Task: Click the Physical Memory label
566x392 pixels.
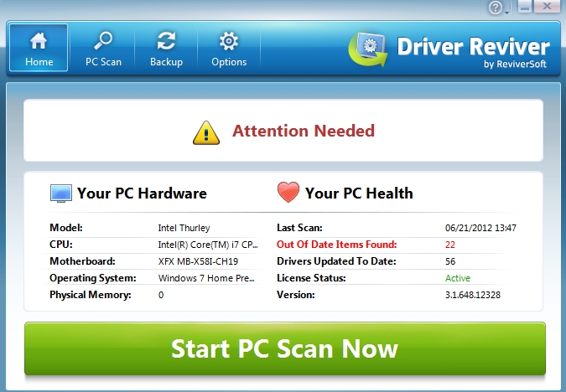Action: (91, 295)
